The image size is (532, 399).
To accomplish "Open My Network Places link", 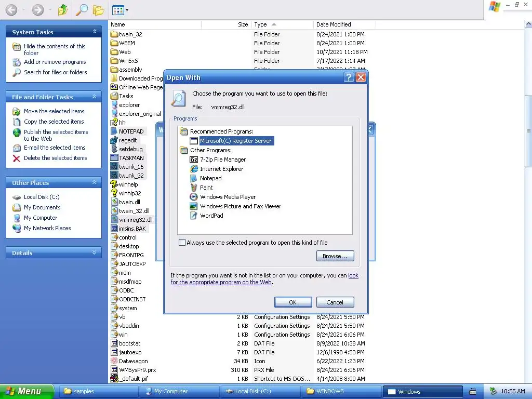I will click(47, 229).
